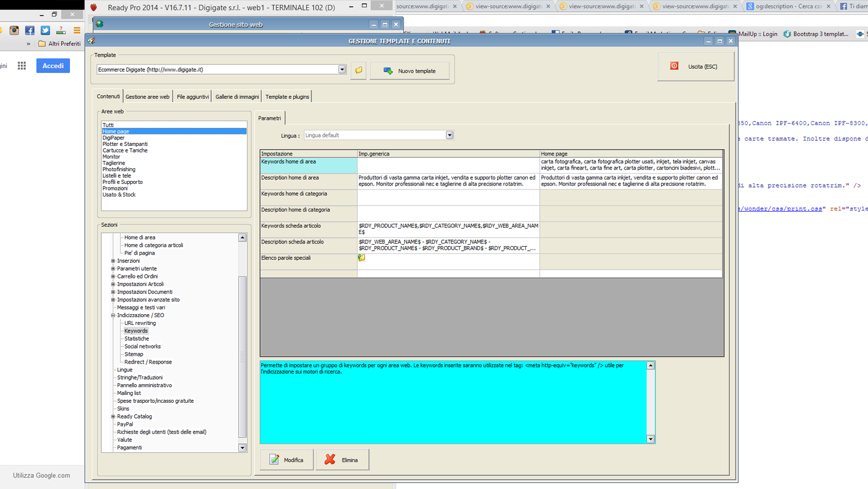Click the help text scroll down arrow
Screen dimensions: 868x489
(x=650, y=439)
